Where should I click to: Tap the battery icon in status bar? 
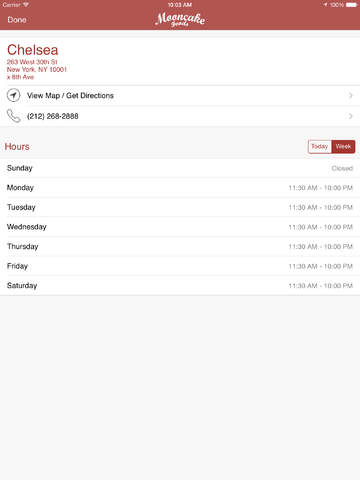[x=351, y=5]
